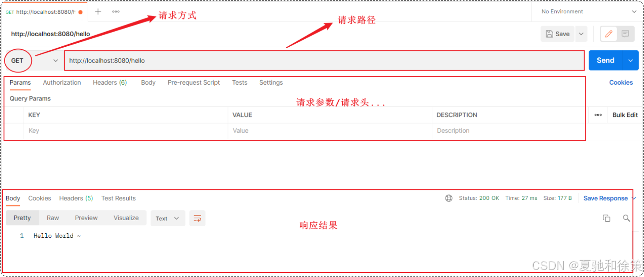The image size is (644, 277).
Task: Toggle Bulk Edit for query params
Action: point(625,115)
